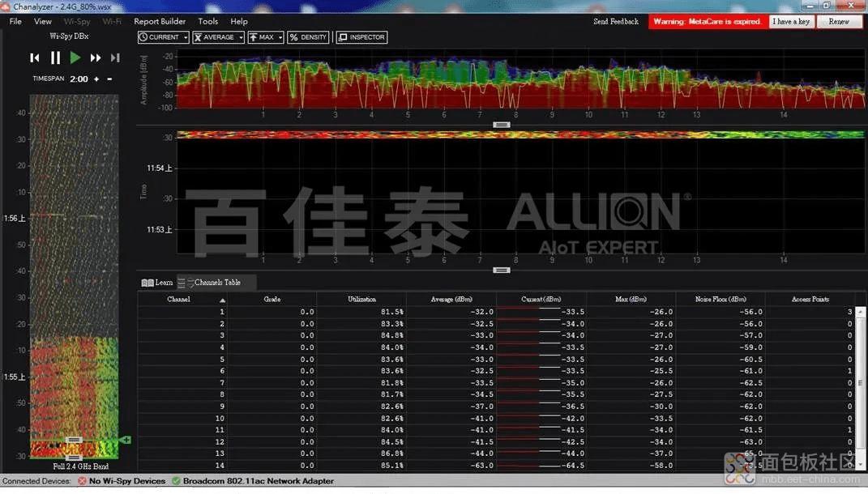Click the Play button in playback controls

75,57
